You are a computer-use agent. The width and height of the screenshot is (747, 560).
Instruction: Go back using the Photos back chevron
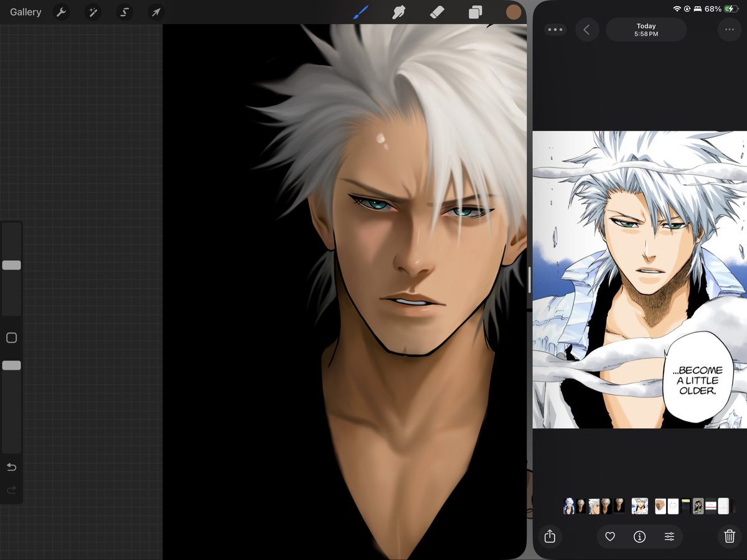coord(587,29)
